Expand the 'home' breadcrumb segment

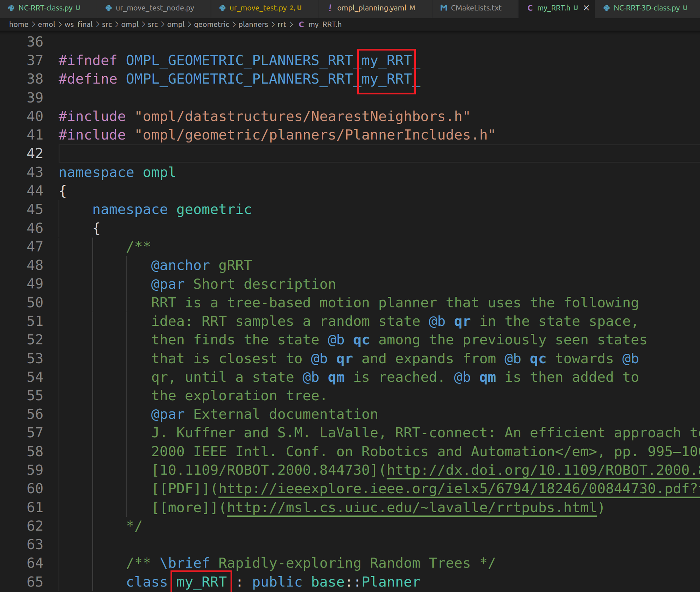(x=19, y=24)
